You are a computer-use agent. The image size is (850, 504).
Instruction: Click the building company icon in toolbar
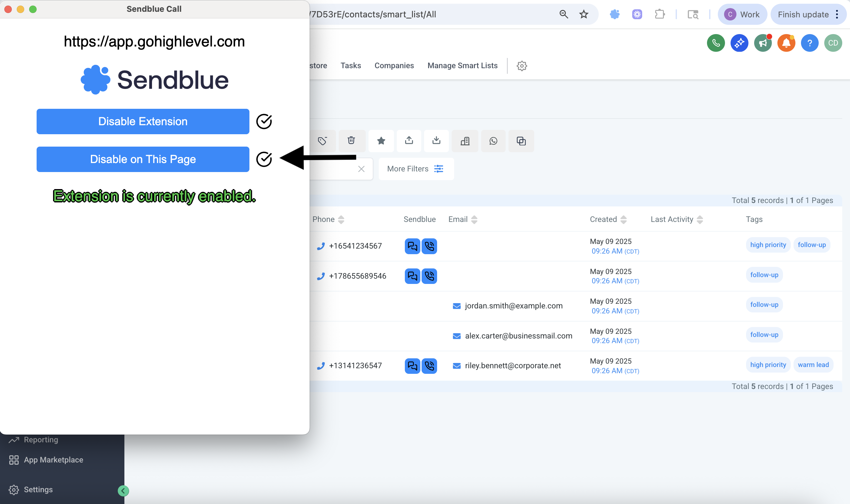465,141
